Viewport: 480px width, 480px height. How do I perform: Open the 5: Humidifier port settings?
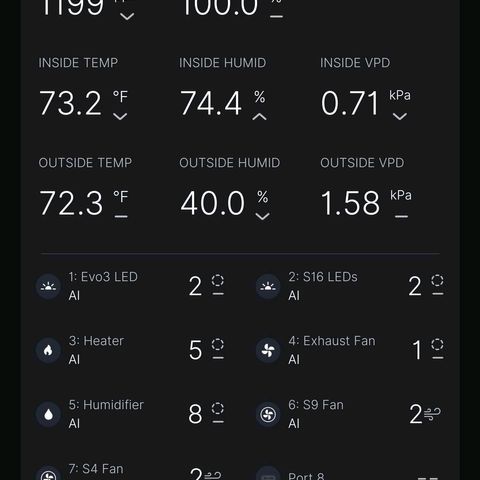130,414
